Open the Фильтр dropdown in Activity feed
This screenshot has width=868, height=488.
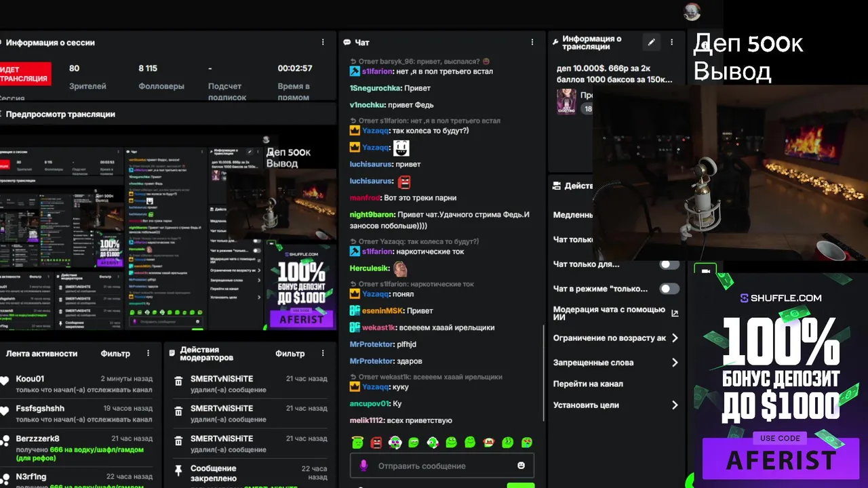point(115,353)
